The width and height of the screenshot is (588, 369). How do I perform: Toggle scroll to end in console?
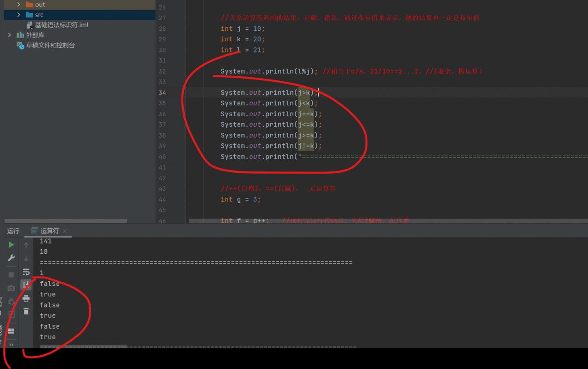tap(26, 285)
